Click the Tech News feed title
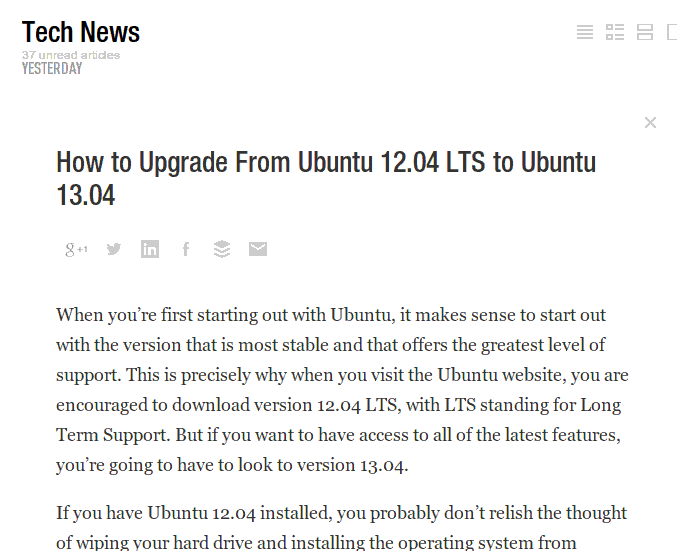This screenshot has width=677, height=551. (81, 32)
